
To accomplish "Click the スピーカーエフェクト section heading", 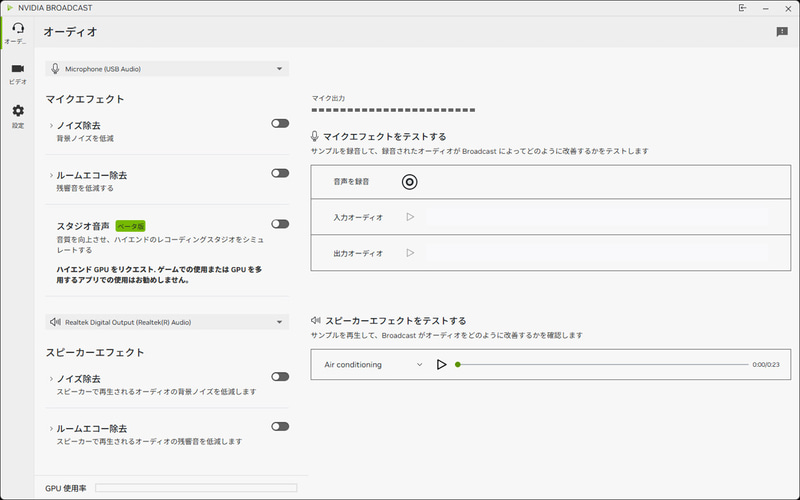I will (95, 353).
